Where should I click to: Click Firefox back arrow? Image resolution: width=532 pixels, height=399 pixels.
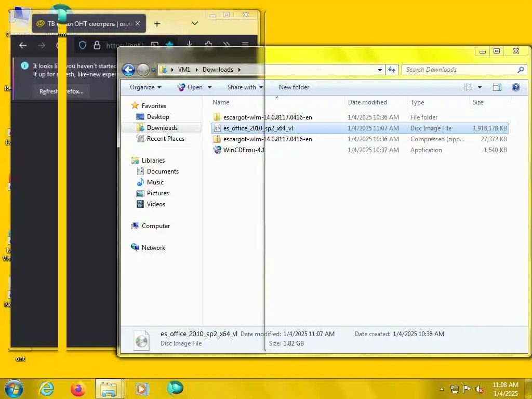click(x=23, y=45)
